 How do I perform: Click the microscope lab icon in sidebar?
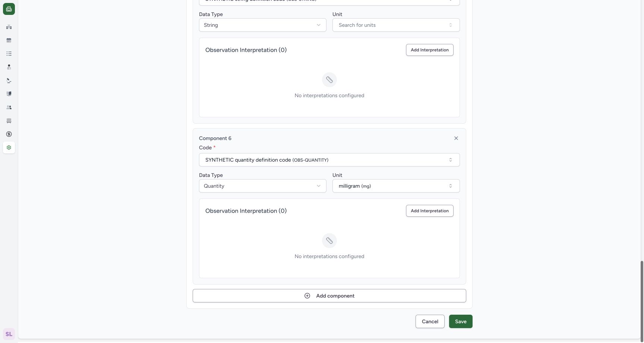pyautogui.click(x=9, y=80)
